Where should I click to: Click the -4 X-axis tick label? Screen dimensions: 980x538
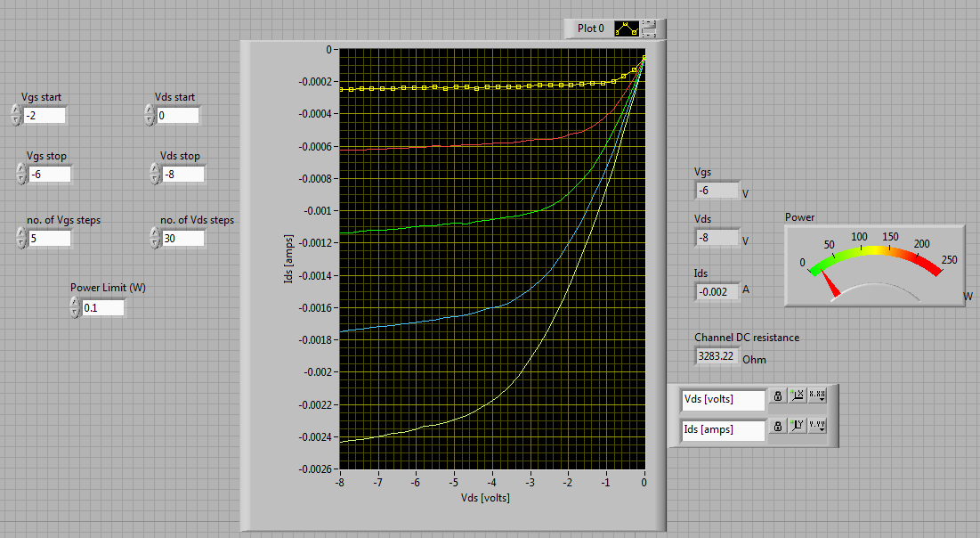pos(492,483)
